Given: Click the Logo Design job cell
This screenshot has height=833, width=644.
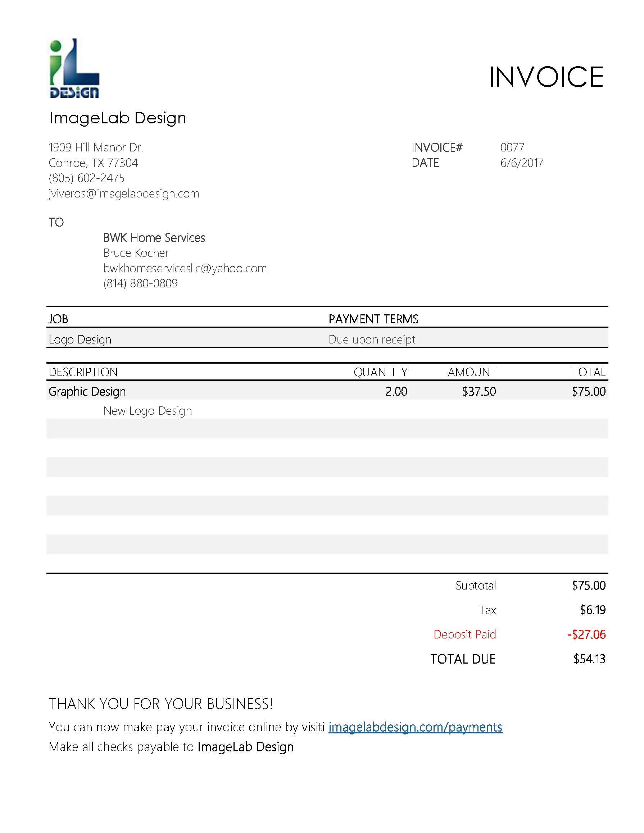Looking at the screenshot, I should [80, 340].
